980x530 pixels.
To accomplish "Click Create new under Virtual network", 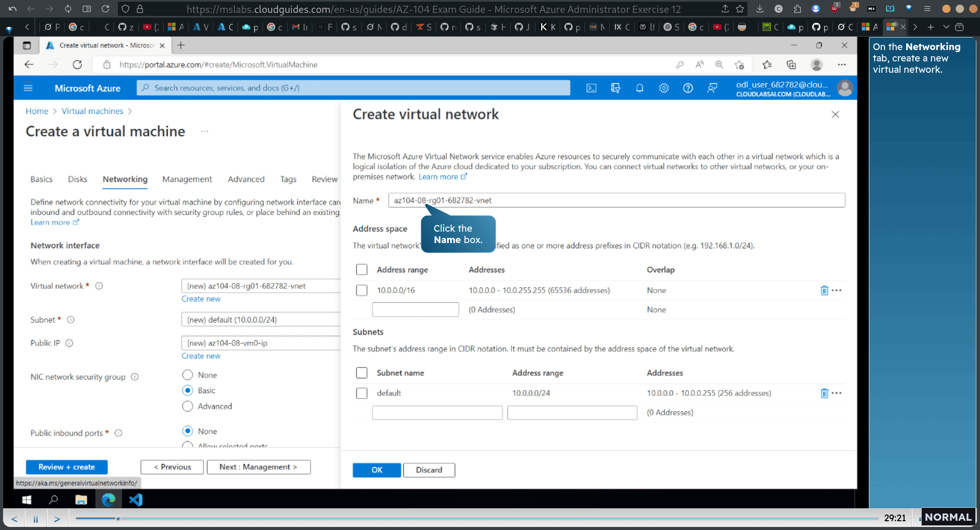I will [201, 299].
